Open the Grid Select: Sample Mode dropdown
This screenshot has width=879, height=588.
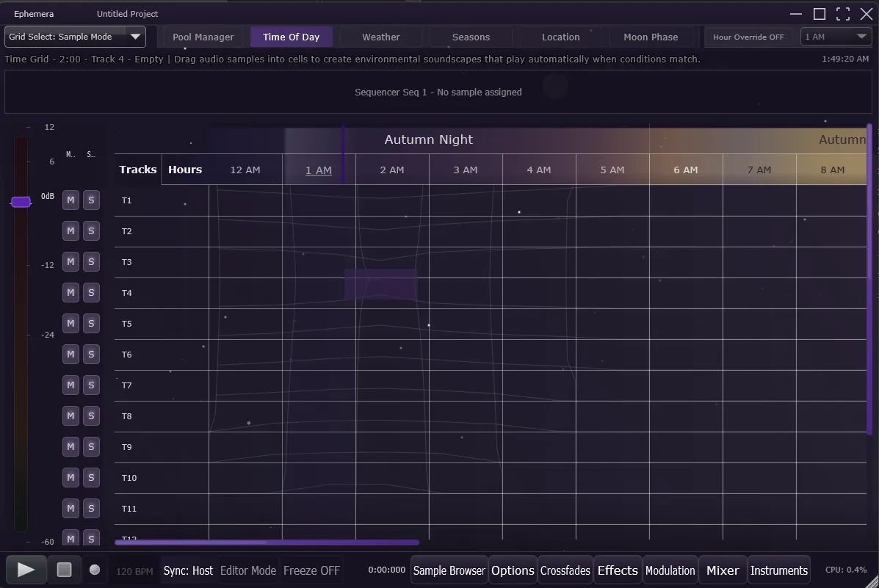tap(73, 36)
